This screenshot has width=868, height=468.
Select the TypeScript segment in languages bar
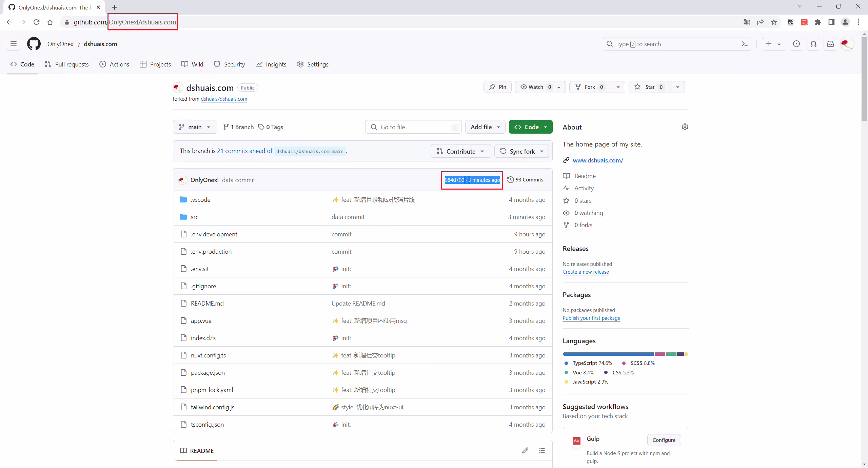pos(608,354)
